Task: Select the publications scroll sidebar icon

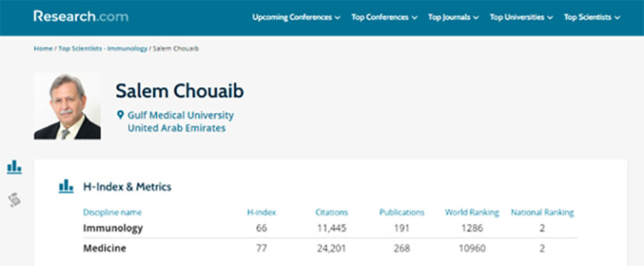Action: (14, 199)
